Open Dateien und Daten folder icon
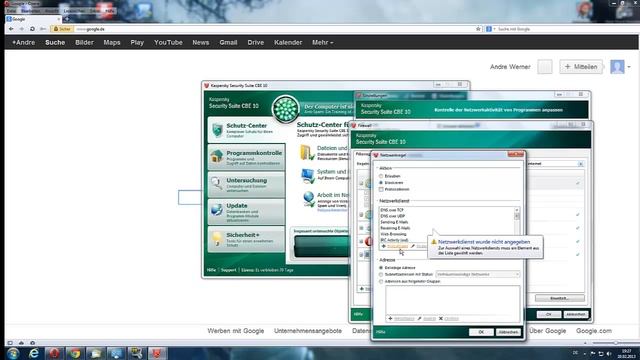 (x=307, y=152)
